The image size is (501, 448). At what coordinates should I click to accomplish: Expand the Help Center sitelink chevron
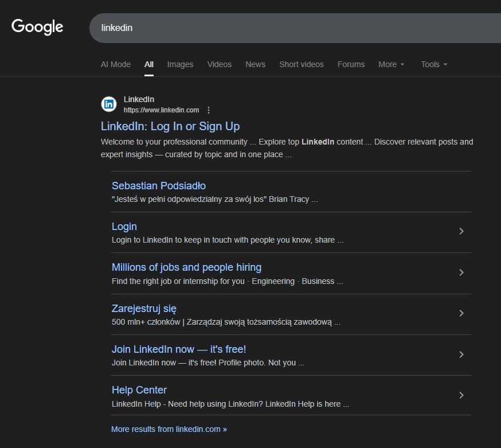(x=461, y=395)
